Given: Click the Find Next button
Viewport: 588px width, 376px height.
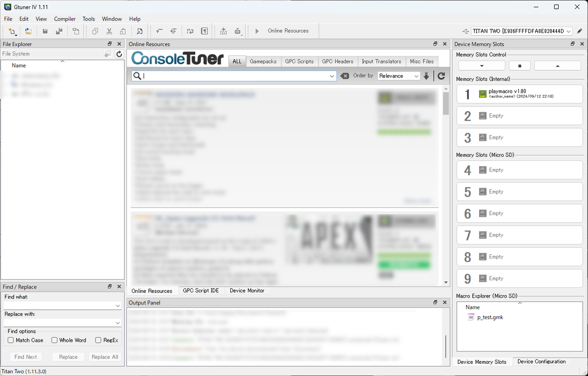Looking at the screenshot, I should (25, 357).
